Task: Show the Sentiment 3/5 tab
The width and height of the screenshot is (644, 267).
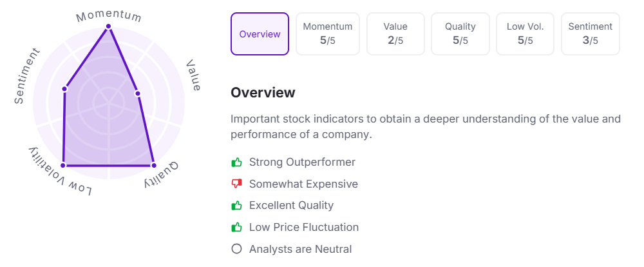Action: coord(590,34)
